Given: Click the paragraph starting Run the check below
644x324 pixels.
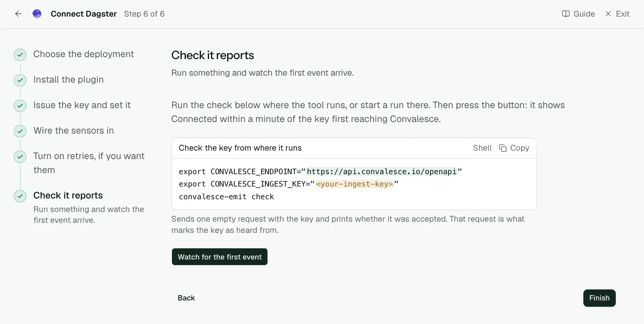Looking at the screenshot, I should point(368,112).
